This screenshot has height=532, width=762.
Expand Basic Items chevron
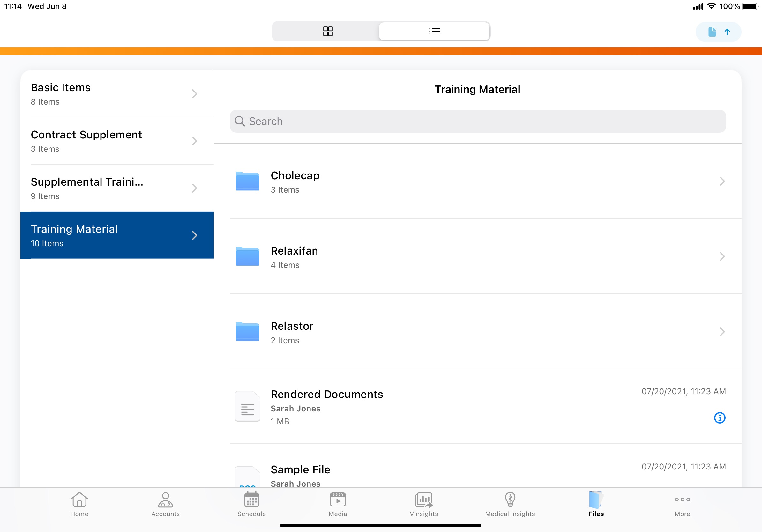tap(194, 94)
